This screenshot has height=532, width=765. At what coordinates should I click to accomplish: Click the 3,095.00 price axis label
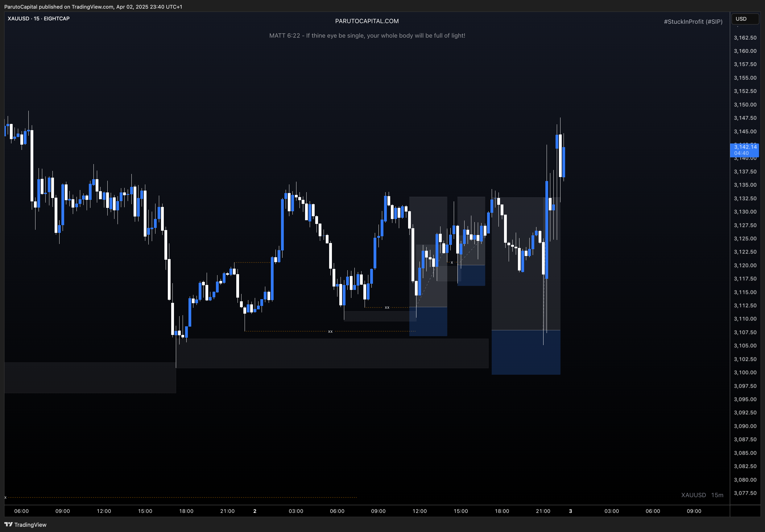coord(745,399)
